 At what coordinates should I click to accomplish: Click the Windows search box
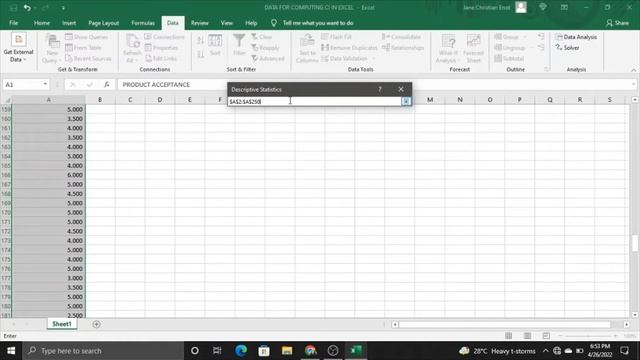(103, 351)
